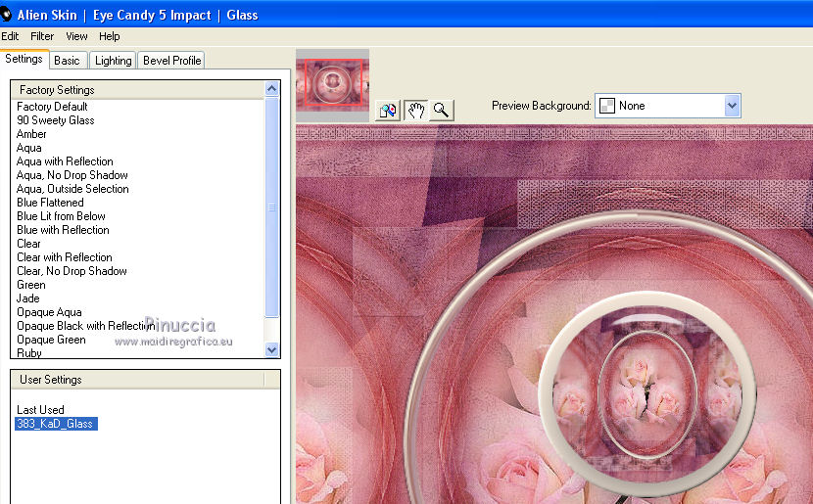The height and width of the screenshot is (504, 813).
Task: Select Blue Lit from Below preset
Action: [x=61, y=216]
